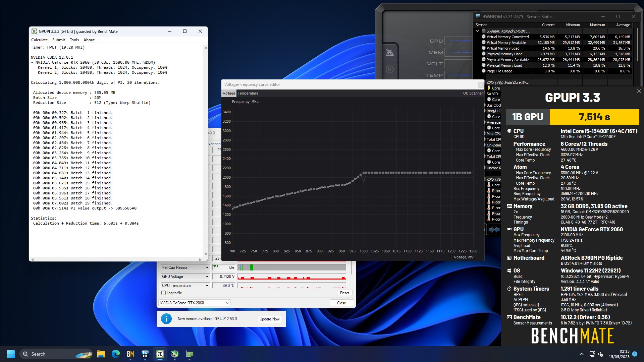Click Update Now for GPU-Z
This screenshot has height=362, width=644.
[x=269, y=319]
